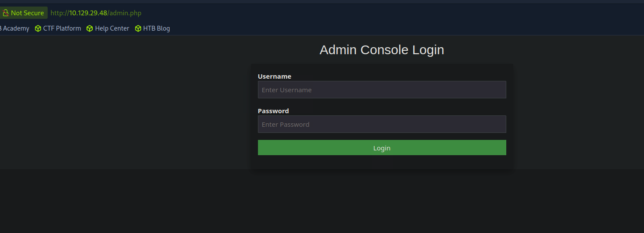
Task: Click the padlock icon beside Not Secure
Action: pos(6,13)
